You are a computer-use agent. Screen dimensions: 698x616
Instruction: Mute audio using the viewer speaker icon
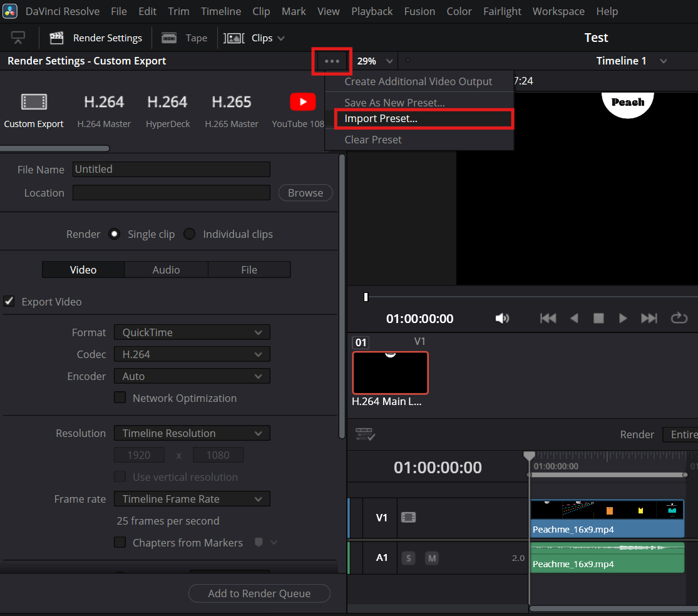502,319
